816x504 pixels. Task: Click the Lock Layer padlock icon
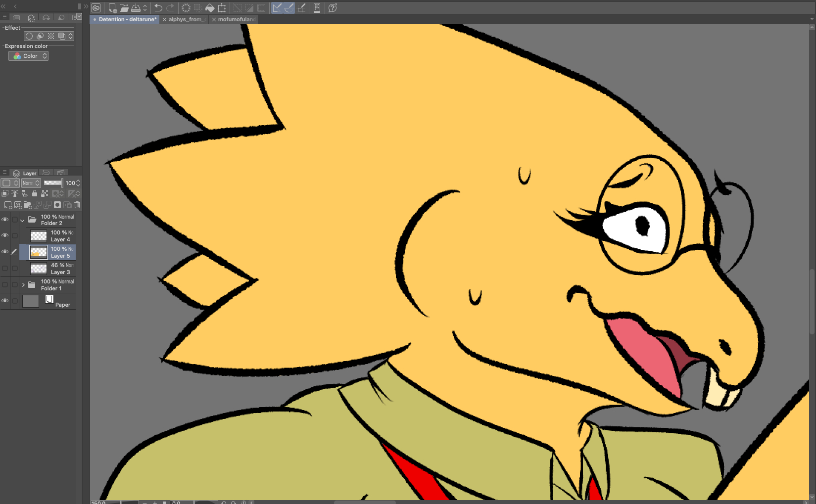coord(35,193)
